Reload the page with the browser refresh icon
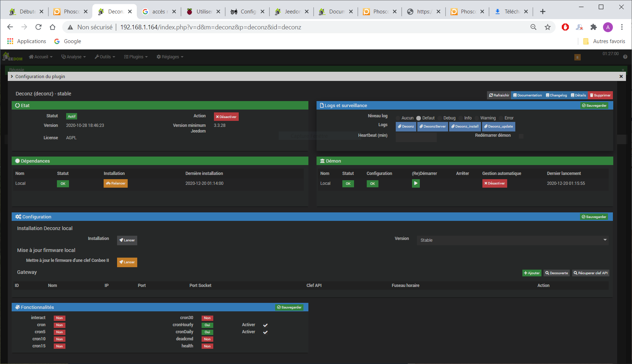Screen dimensions: 632x364 pos(39,27)
